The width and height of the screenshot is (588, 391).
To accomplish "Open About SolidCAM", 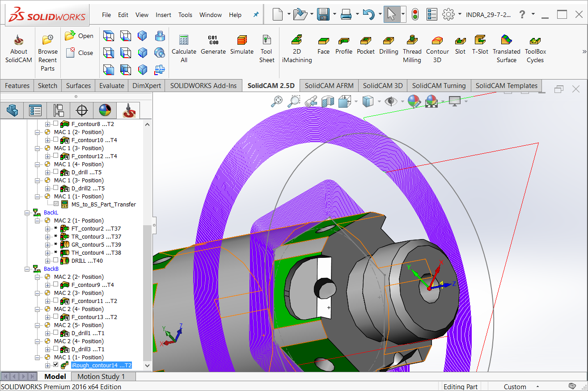I will tap(19, 49).
